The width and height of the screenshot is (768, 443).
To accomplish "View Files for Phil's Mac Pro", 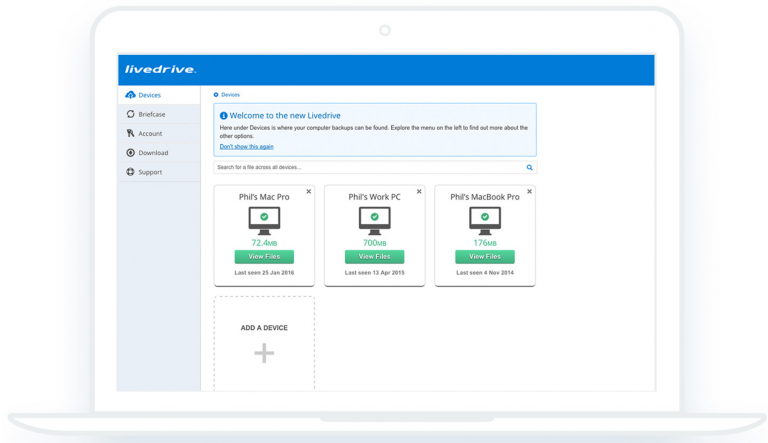I will tap(264, 256).
